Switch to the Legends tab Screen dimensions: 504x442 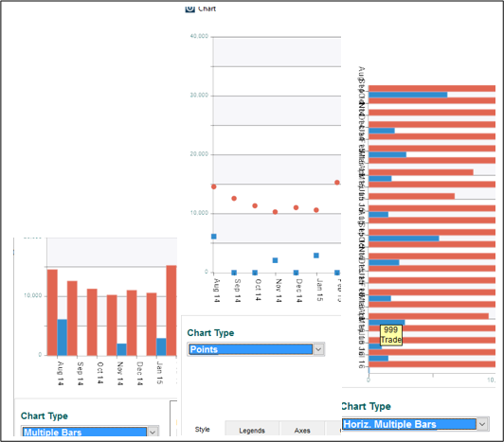252,431
